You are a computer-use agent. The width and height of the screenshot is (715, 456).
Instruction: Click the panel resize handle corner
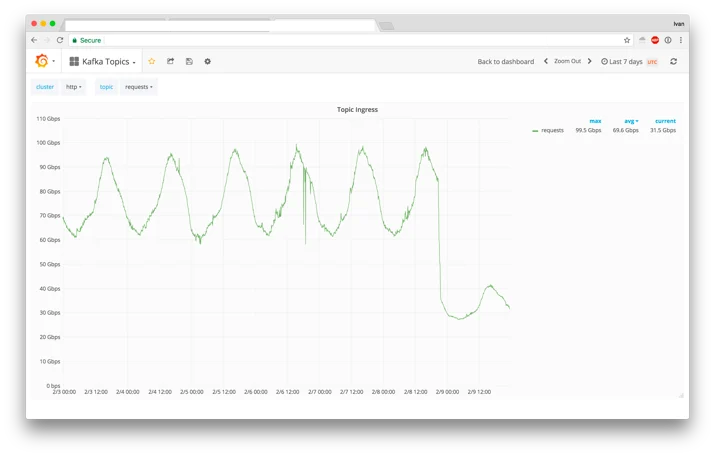pos(681,395)
